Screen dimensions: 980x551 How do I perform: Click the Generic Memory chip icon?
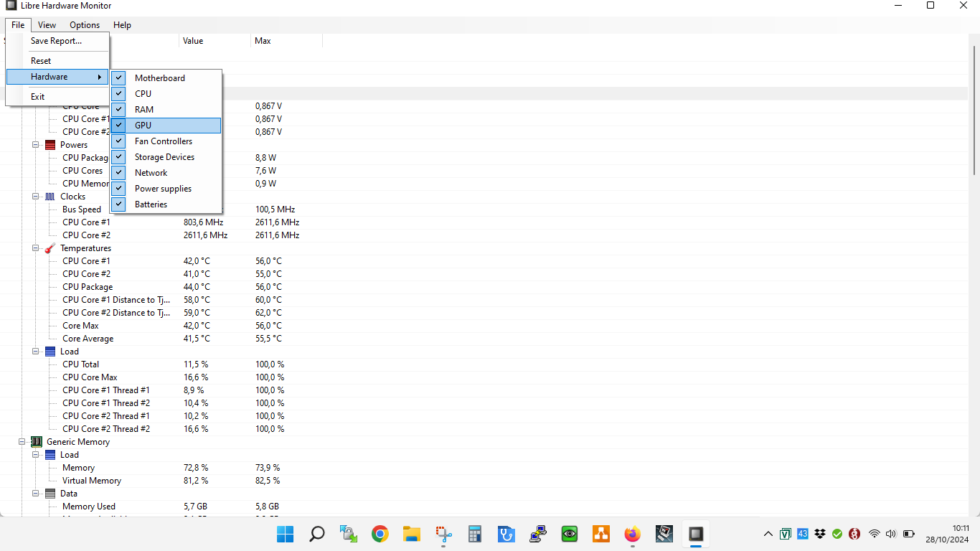click(x=37, y=442)
